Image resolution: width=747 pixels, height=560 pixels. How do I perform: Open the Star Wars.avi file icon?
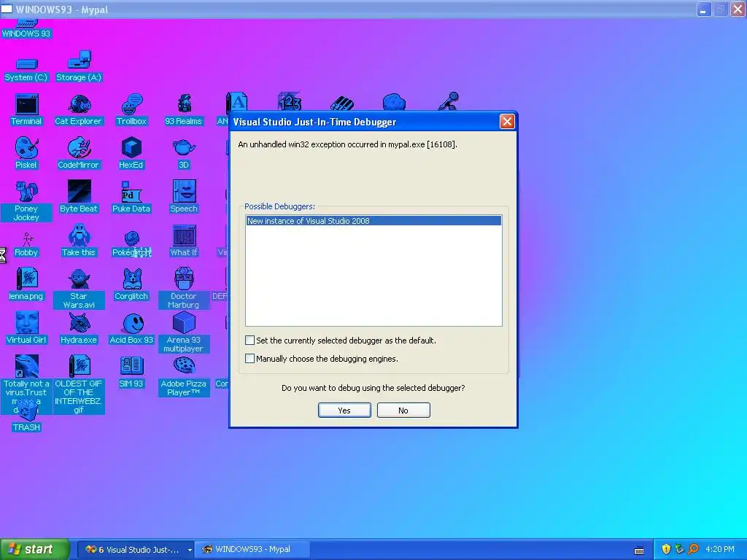pyautogui.click(x=79, y=289)
